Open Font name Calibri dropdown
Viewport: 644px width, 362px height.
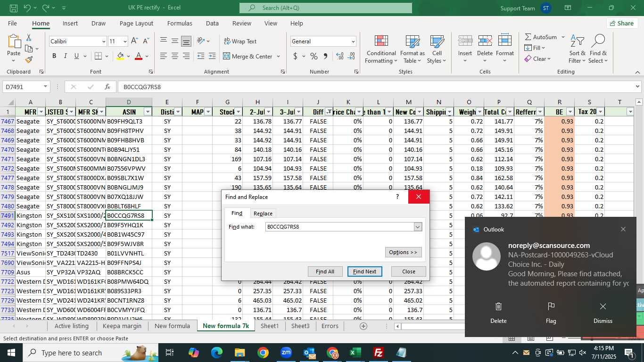pos(104,41)
